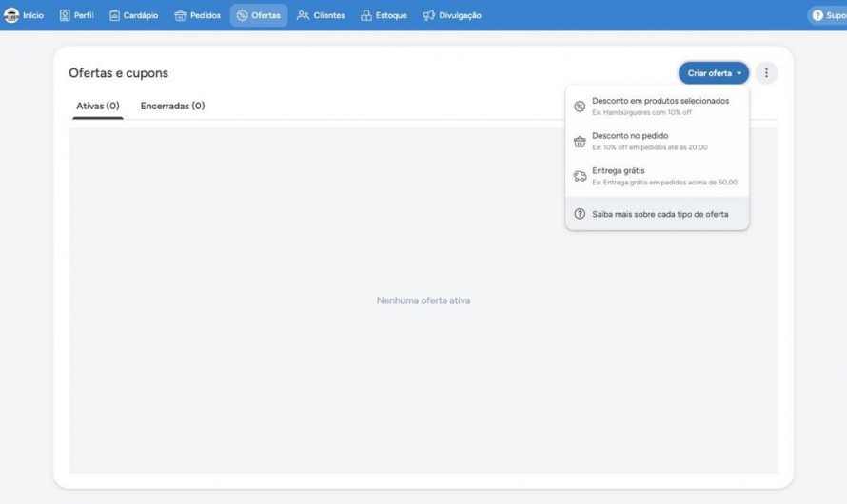Click the Criar oferta dropdown button
Image resolution: width=847 pixels, height=504 pixels.
tap(714, 73)
